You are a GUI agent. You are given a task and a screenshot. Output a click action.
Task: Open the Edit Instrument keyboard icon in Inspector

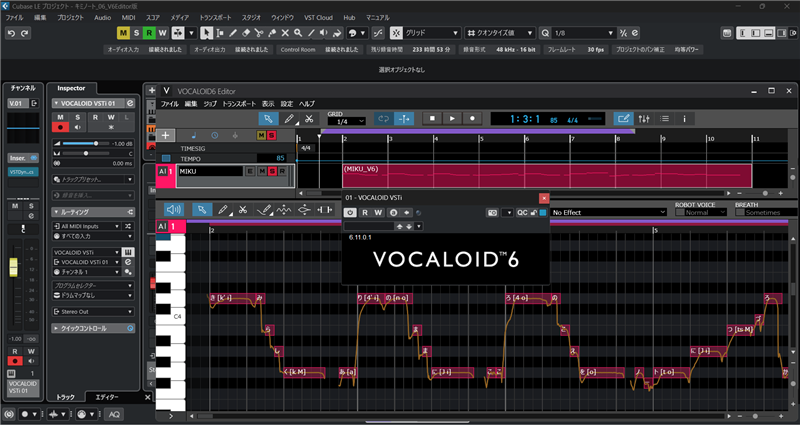pyautogui.click(x=128, y=252)
